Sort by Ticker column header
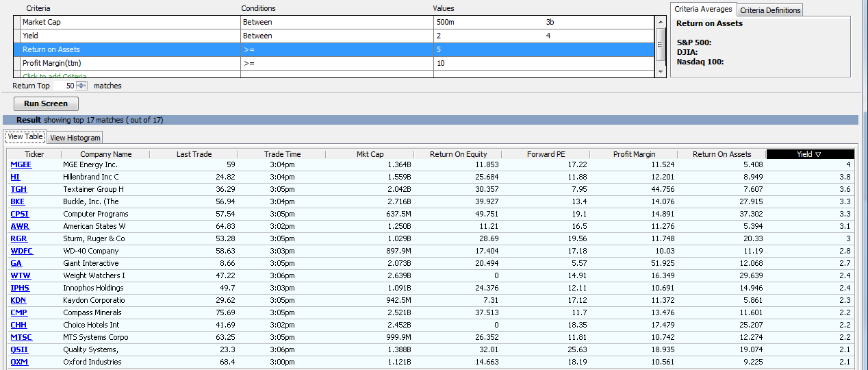The image size is (868, 370). tap(34, 154)
